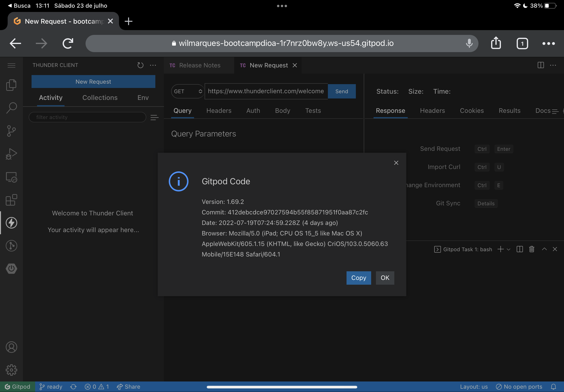Open the GET method dropdown
This screenshot has width=564, height=392.
click(187, 91)
